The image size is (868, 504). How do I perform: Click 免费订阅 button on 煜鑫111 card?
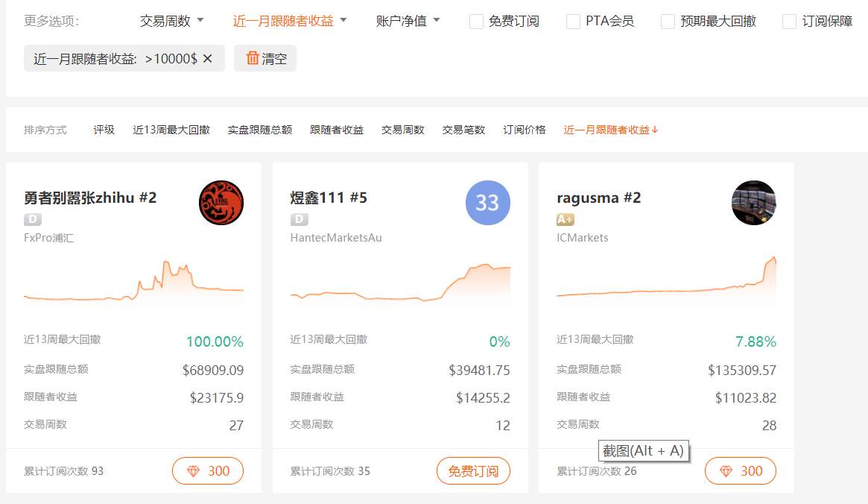click(x=473, y=470)
